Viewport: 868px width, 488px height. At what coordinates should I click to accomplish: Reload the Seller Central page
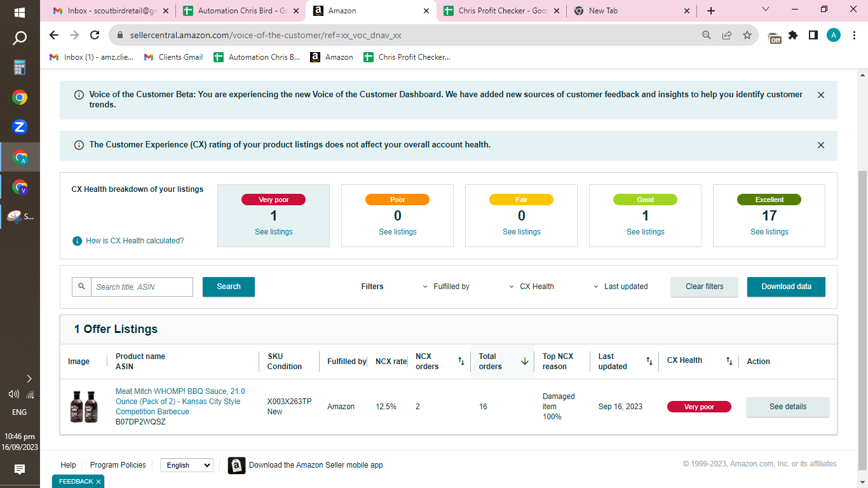coord(95,36)
